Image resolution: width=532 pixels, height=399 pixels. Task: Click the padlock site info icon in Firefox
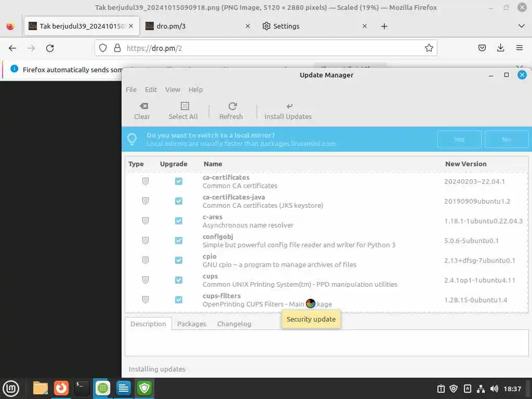117,48
